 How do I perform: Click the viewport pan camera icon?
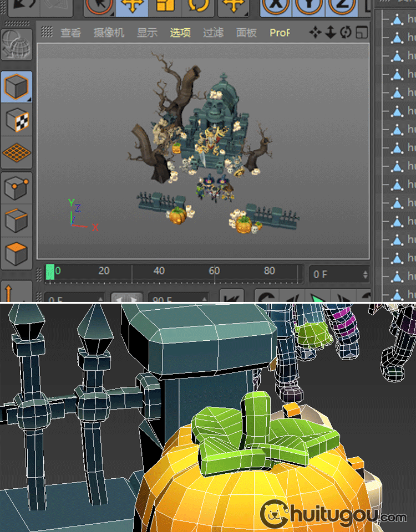pos(315,33)
